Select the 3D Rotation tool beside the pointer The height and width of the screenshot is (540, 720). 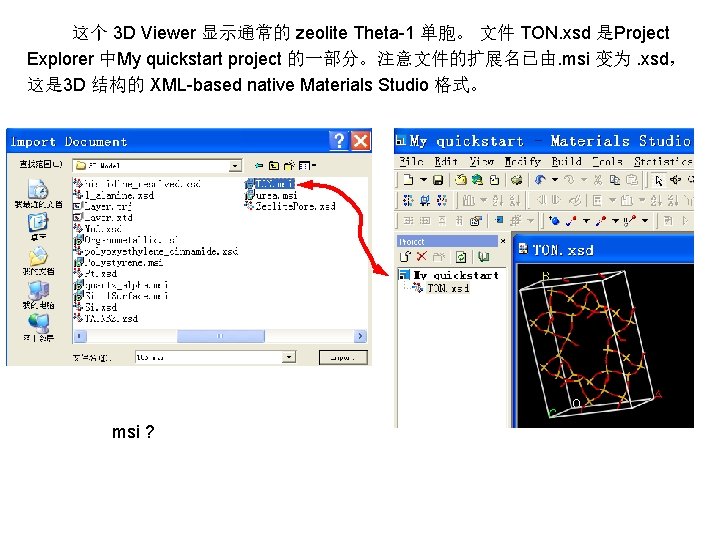pos(675,180)
